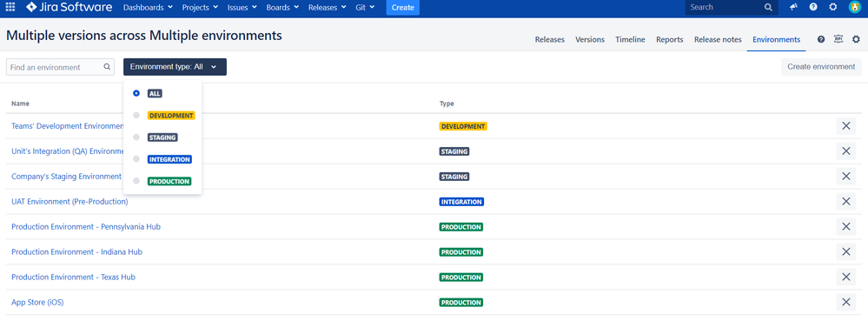
Task: Collapse the Environment type: All dropdown
Action: click(175, 67)
